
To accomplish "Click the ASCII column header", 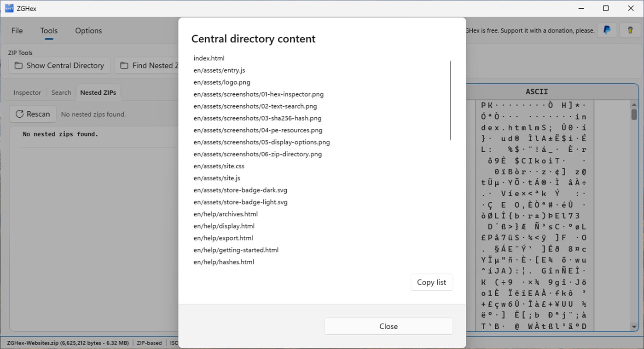I will click(x=537, y=92).
